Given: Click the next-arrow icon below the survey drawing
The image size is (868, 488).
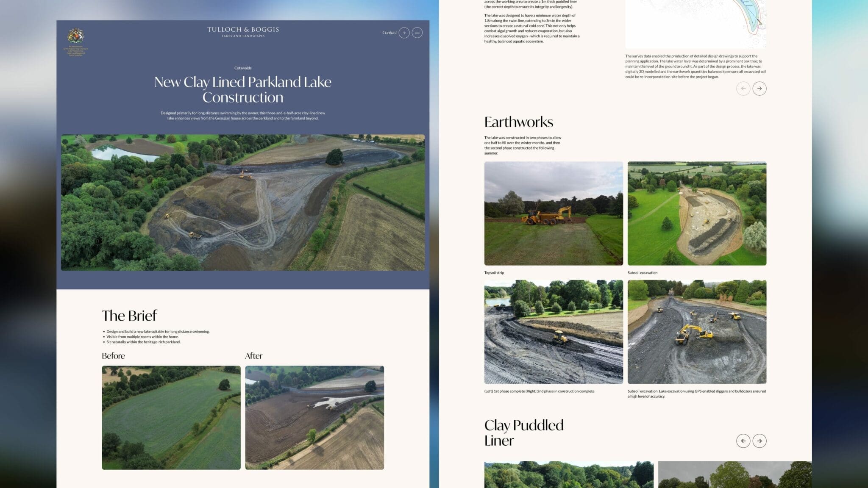Looking at the screenshot, I should [x=759, y=88].
